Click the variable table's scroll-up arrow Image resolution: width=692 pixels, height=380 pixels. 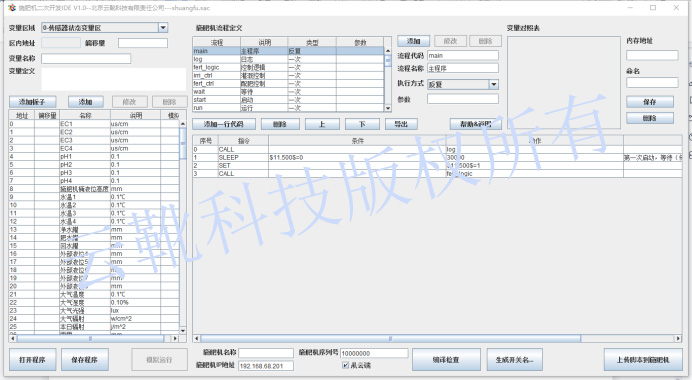pyautogui.click(x=183, y=124)
